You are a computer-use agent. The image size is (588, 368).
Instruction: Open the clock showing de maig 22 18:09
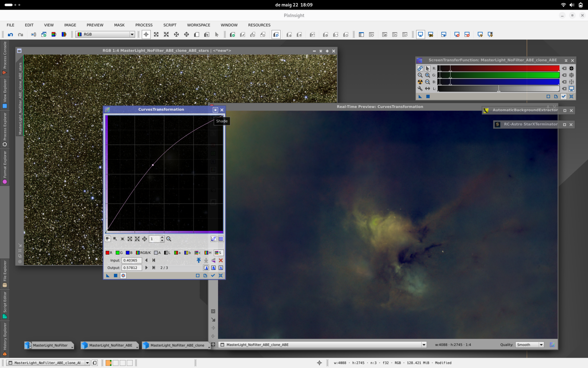(294, 5)
